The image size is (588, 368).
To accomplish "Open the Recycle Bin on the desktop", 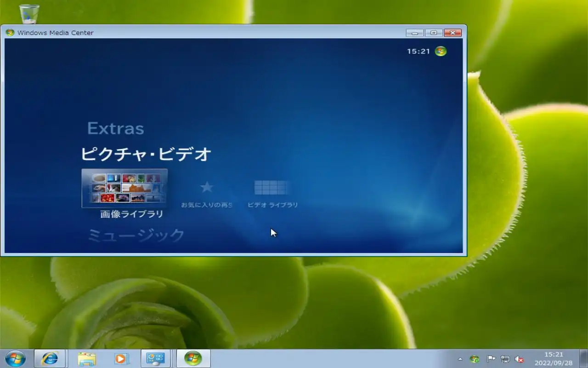I will pos(29,13).
